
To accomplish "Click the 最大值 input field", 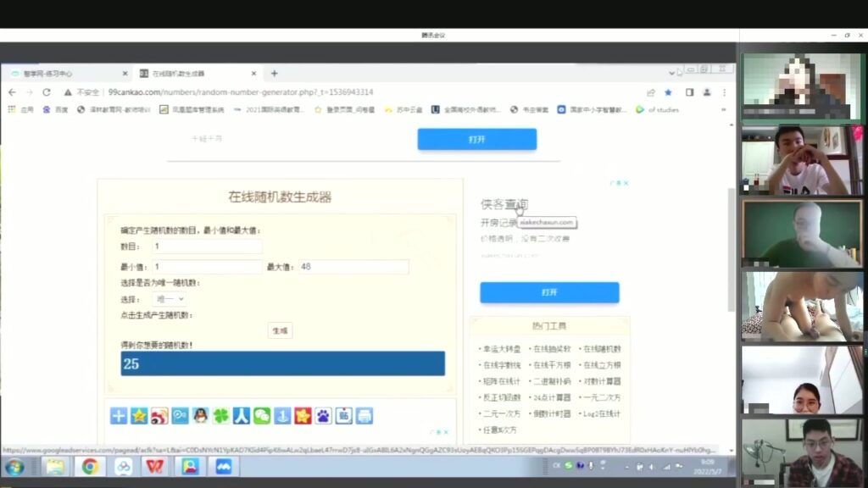I will click(x=353, y=267).
